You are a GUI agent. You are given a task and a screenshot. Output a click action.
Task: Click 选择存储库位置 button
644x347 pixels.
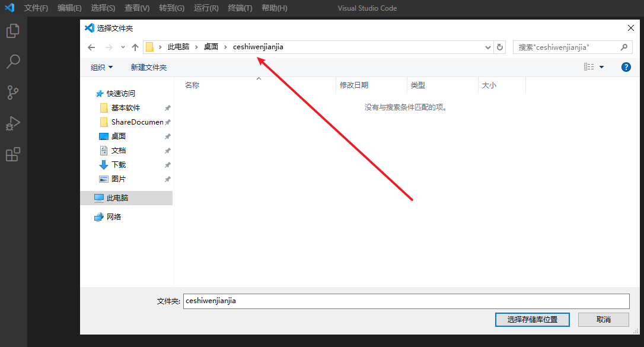point(533,320)
